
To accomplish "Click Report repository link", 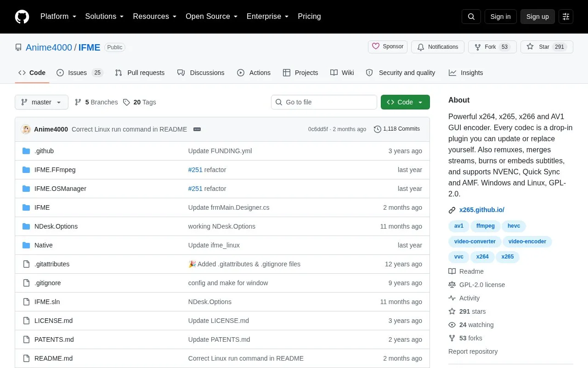I will tap(473, 351).
